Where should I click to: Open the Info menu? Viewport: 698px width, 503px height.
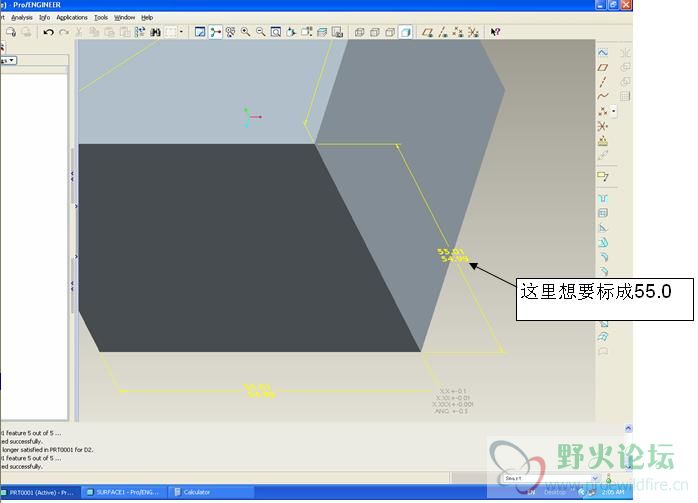click(45, 17)
